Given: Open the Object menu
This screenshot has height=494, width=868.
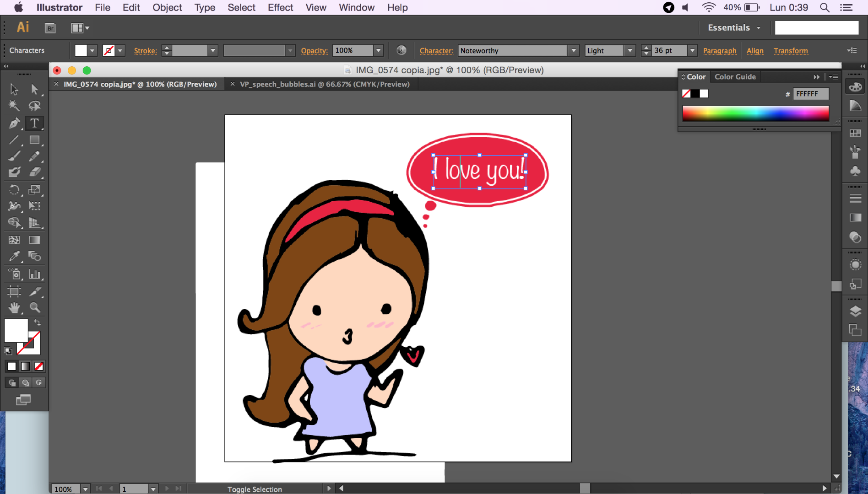Looking at the screenshot, I should point(167,7).
